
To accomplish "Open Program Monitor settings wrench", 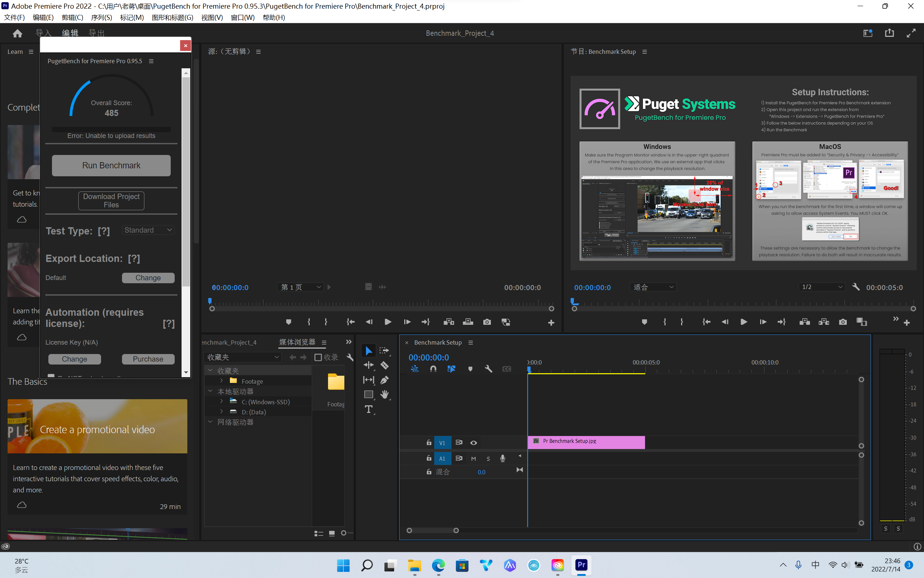I will tap(856, 287).
